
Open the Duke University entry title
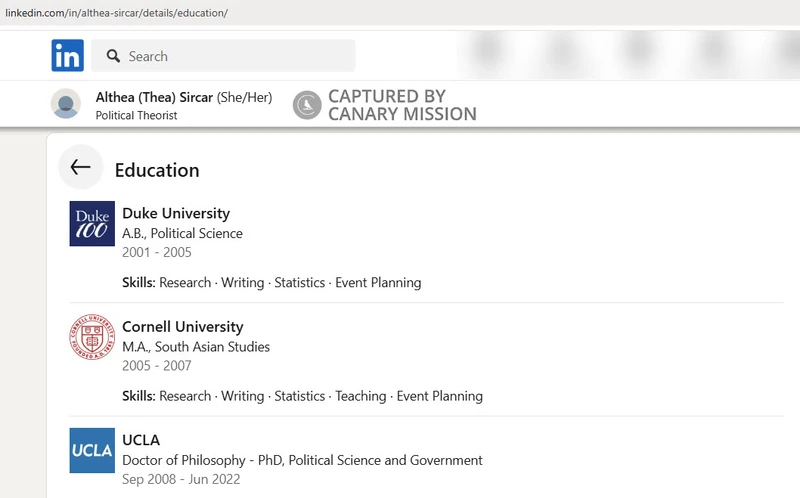pos(176,213)
